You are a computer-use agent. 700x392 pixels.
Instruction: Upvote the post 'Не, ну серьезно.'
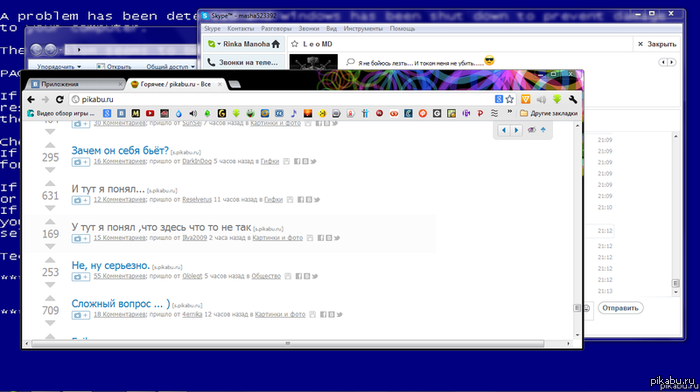[x=50, y=260]
